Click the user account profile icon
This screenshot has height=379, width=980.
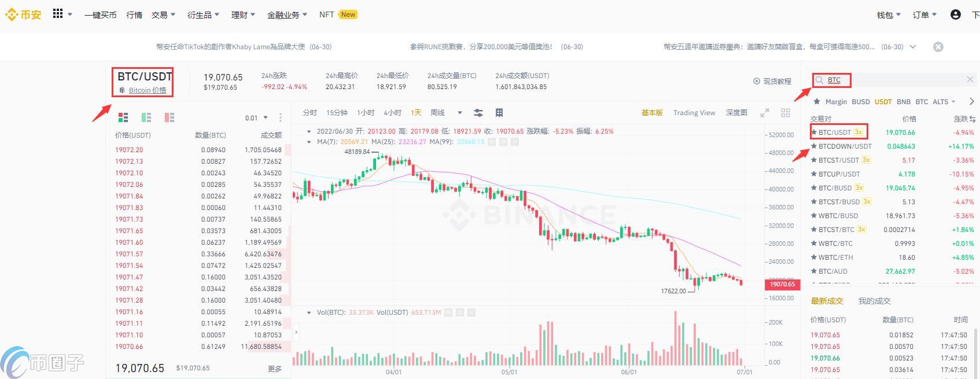pos(956,14)
